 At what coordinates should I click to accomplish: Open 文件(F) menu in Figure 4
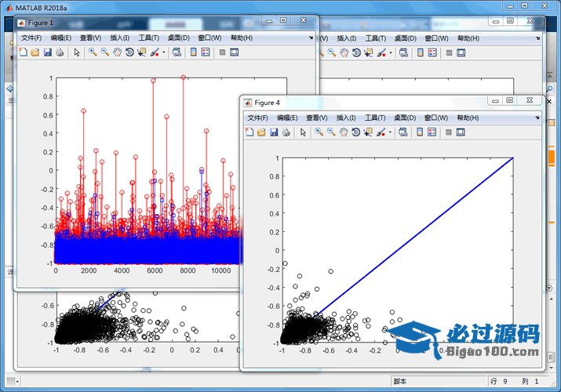[x=257, y=118]
